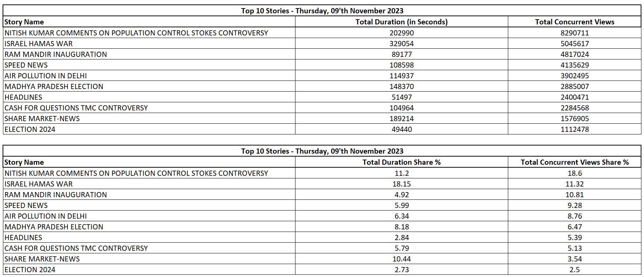644x277 pixels.
Task: Click the cell showing 2400471
Action: click(574, 97)
